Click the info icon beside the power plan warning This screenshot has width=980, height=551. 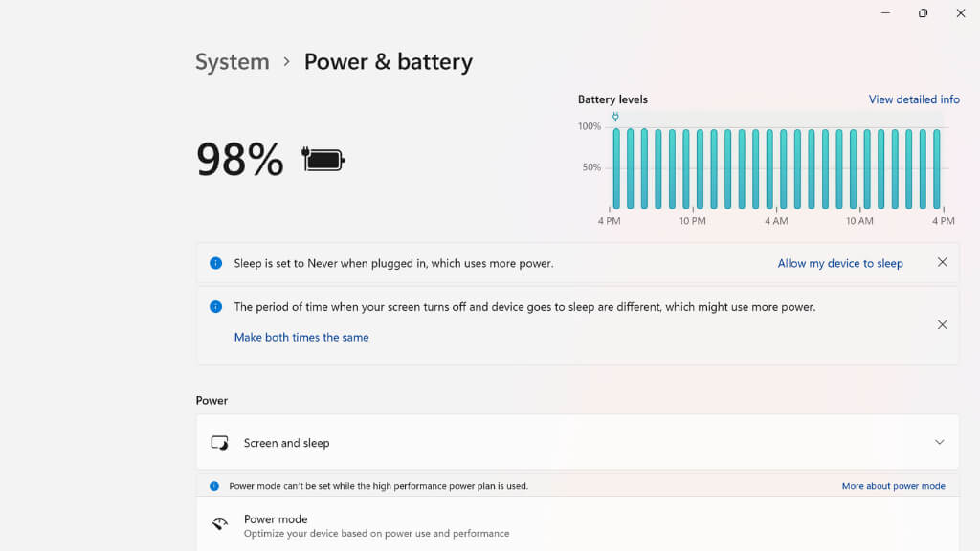tap(214, 486)
